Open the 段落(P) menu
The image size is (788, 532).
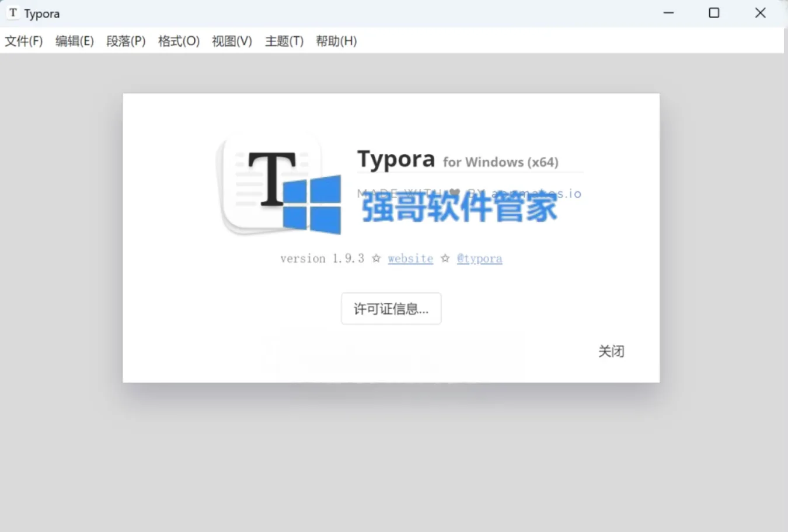point(126,41)
